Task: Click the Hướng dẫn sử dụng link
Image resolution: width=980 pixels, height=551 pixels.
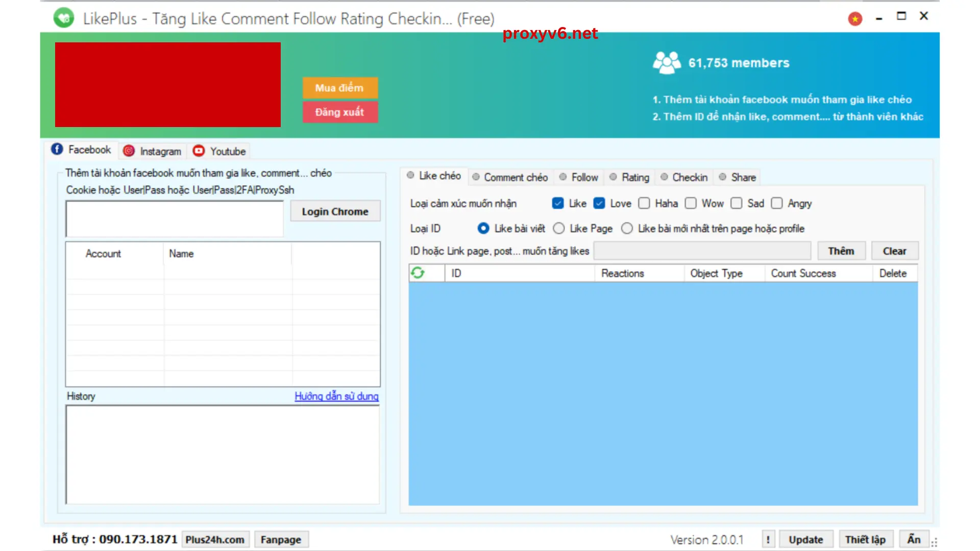Action: click(336, 396)
